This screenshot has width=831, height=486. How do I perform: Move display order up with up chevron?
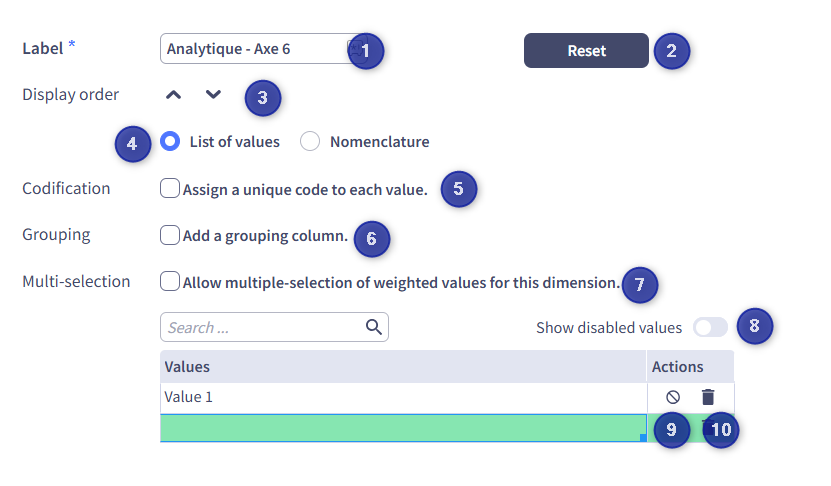click(x=174, y=95)
